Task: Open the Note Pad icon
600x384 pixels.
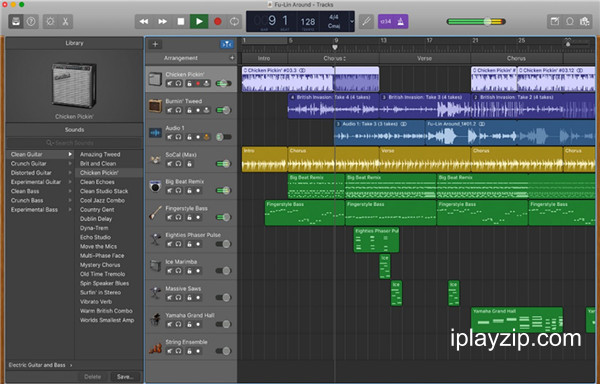Action: coord(554,21)
